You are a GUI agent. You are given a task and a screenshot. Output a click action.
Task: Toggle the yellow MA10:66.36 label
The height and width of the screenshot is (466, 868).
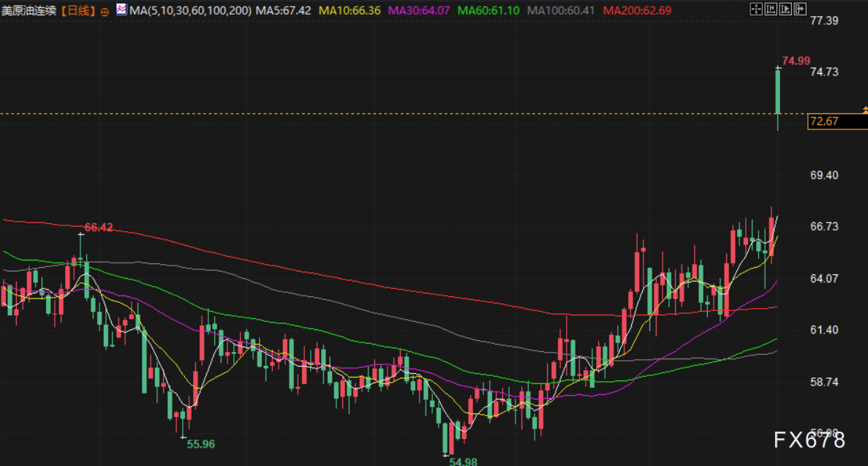coord(350,11)
